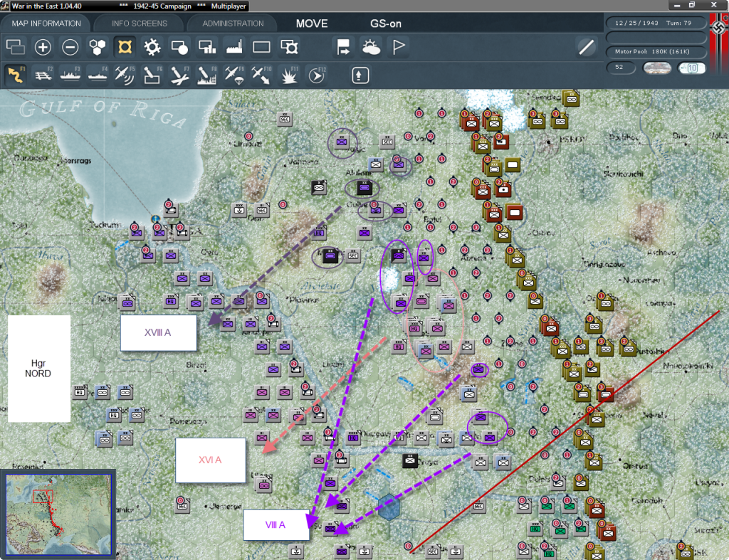Click the rectangle-with-circle overlay icon
The image size is (729, 560).
(x=179, y=47)
